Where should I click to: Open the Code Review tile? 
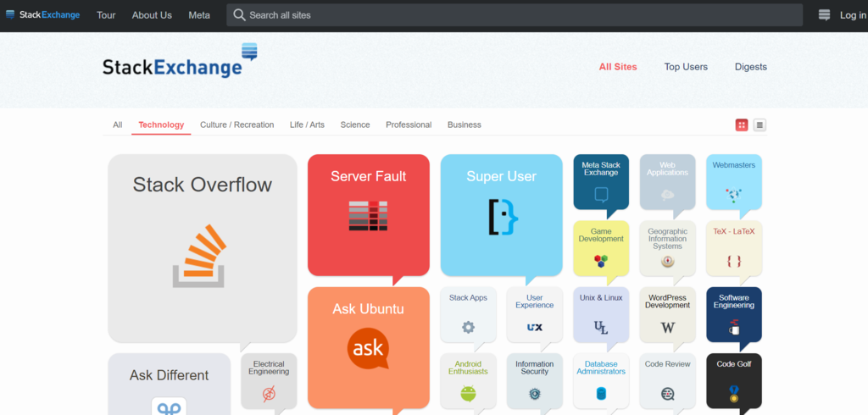[668, 381]
